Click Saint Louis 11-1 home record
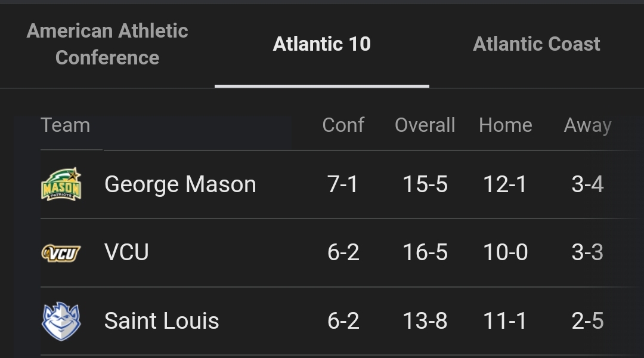Viewport: 644px width, 358px height. click(x=505, y=320)
